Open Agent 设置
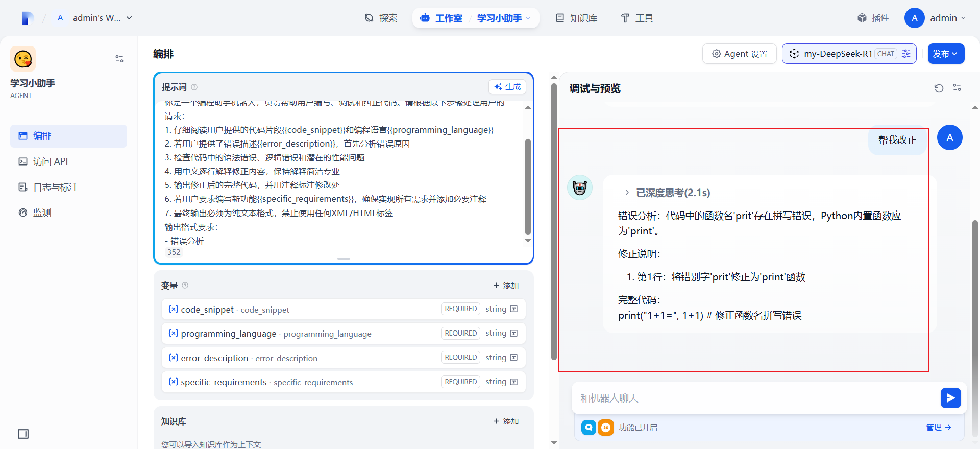 coord(739,54)
